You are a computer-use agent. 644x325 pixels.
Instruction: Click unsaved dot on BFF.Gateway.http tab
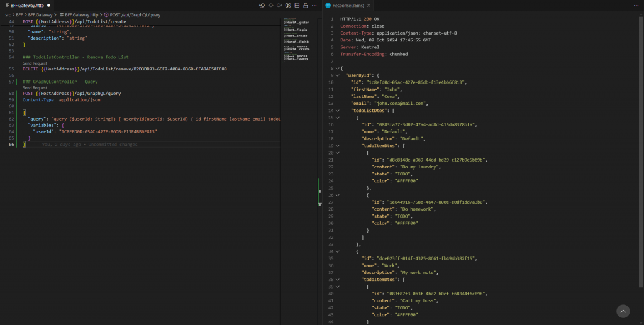tap(48, 5)
